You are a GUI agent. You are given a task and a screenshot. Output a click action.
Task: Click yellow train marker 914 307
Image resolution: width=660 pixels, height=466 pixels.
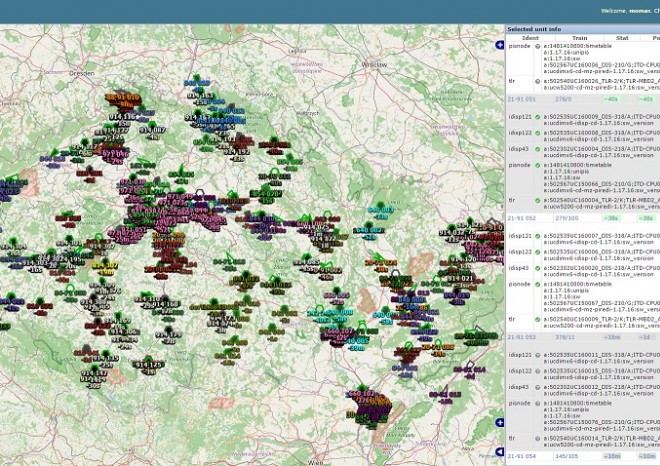coord(105,266)
